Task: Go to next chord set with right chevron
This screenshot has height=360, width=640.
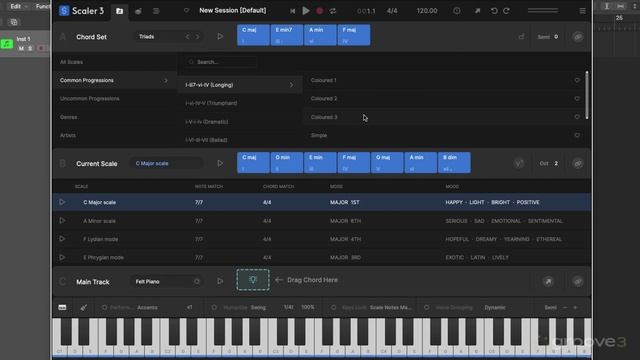Action: 198,37
